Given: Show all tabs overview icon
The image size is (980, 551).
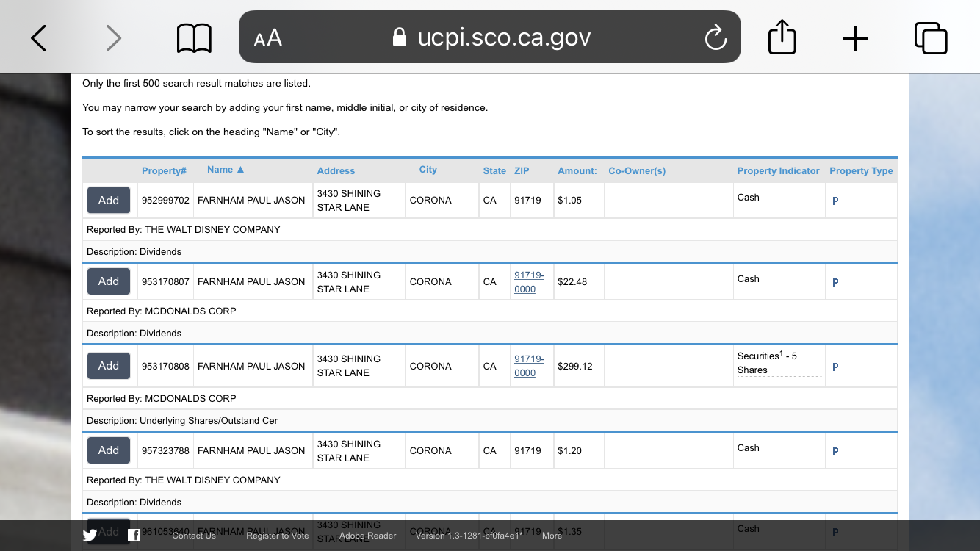Looking at the screenshot, I should coord(931,38).
